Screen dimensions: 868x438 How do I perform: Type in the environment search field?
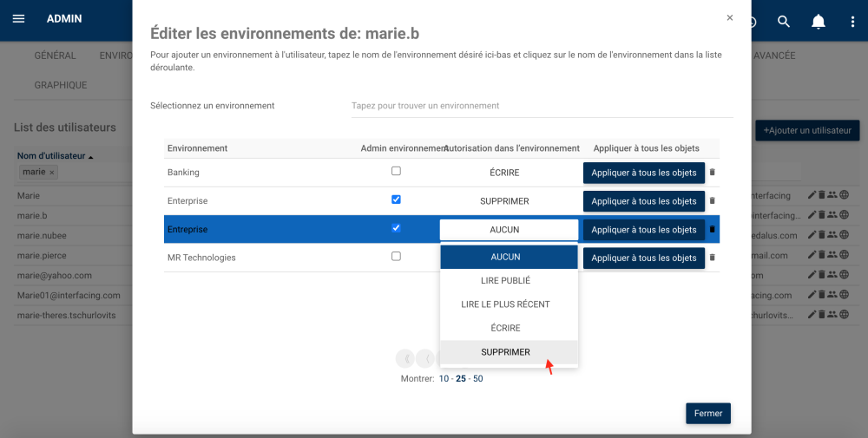point(538,106)
